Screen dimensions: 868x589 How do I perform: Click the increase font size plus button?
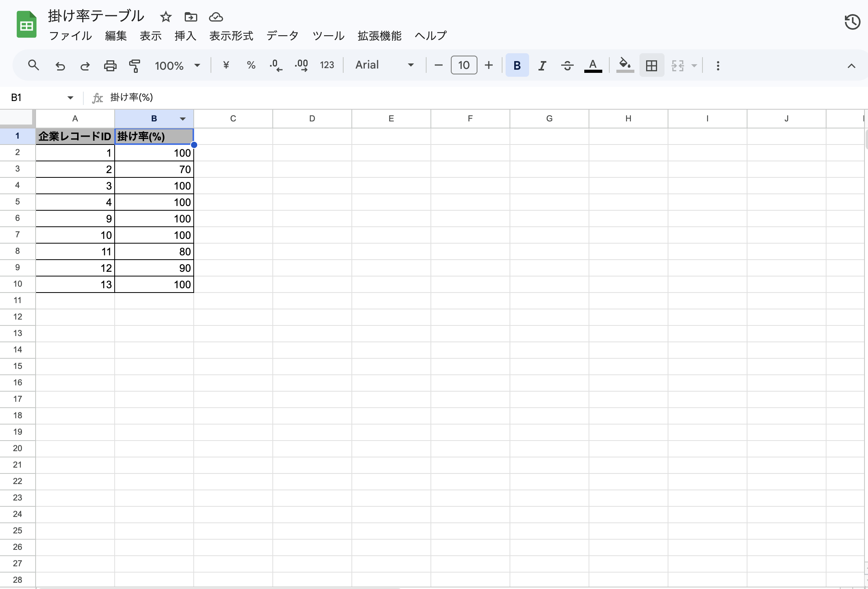pyautogui.click(x=488, y=65)
